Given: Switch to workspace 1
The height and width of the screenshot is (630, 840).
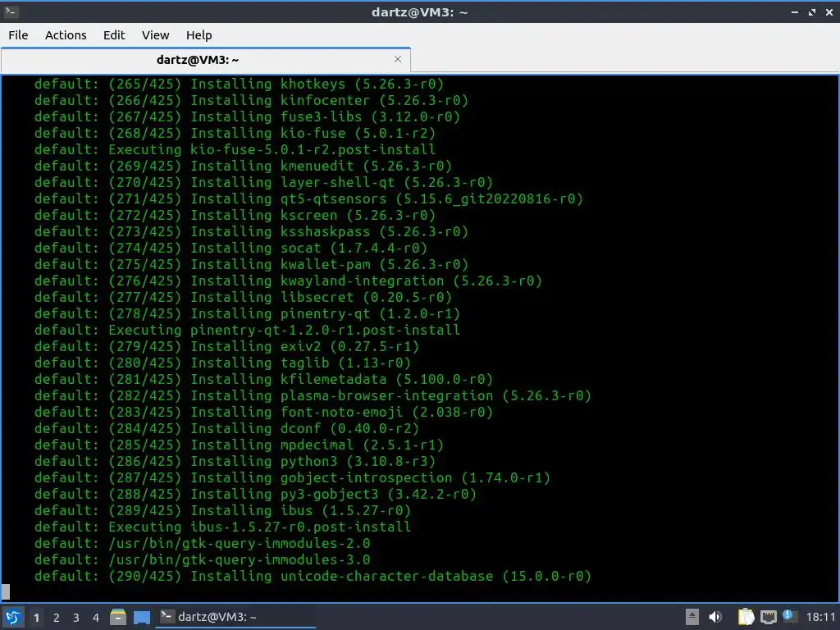Looking at the screenshot, I should click(36, 618).
